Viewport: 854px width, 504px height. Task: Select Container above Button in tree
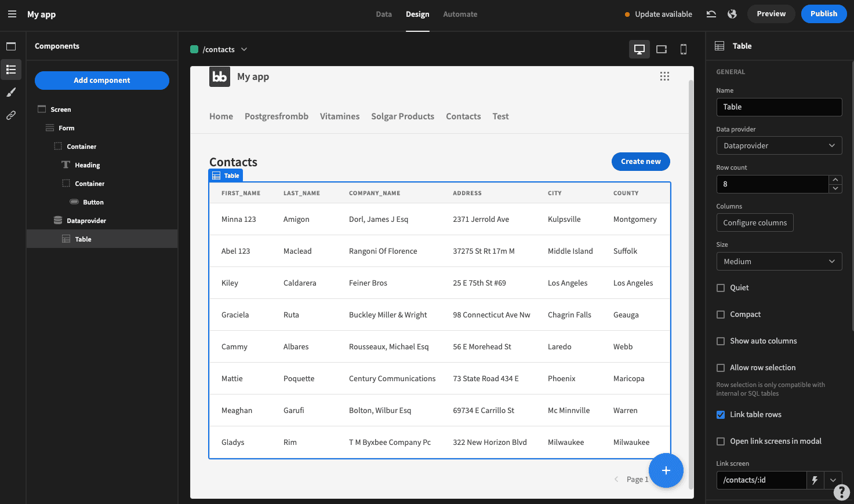102,184
